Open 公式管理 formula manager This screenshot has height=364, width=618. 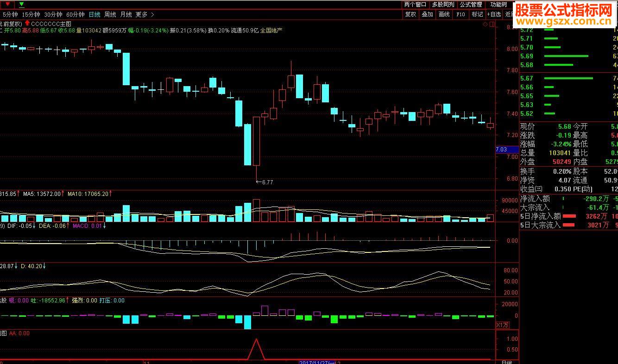(x=471, y=5)
